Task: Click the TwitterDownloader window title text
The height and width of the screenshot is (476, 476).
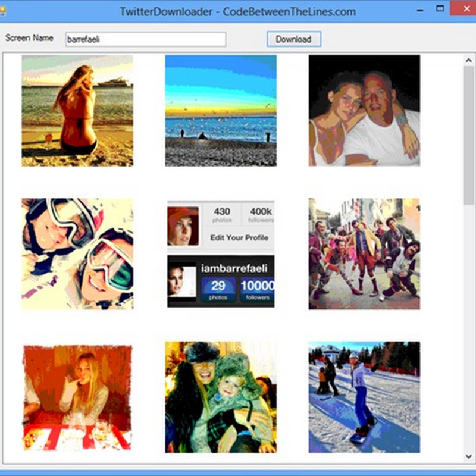Action: point(237,11)
